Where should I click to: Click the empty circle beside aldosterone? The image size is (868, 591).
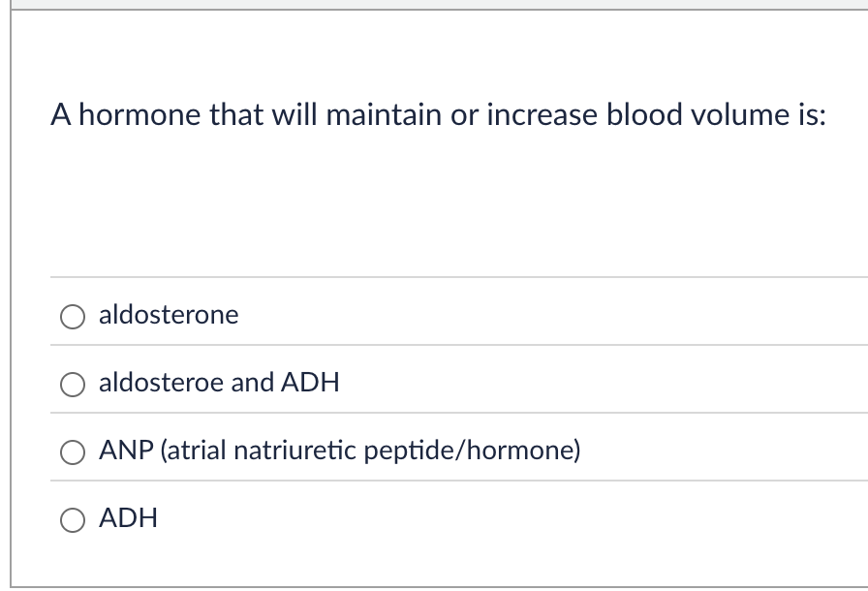[x=73, y=316]
